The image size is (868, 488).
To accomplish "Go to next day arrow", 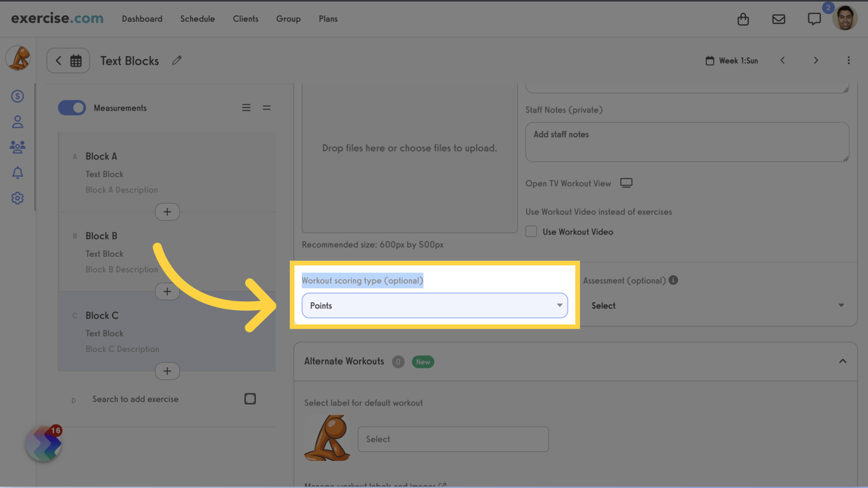I will (x=816, y=60).
